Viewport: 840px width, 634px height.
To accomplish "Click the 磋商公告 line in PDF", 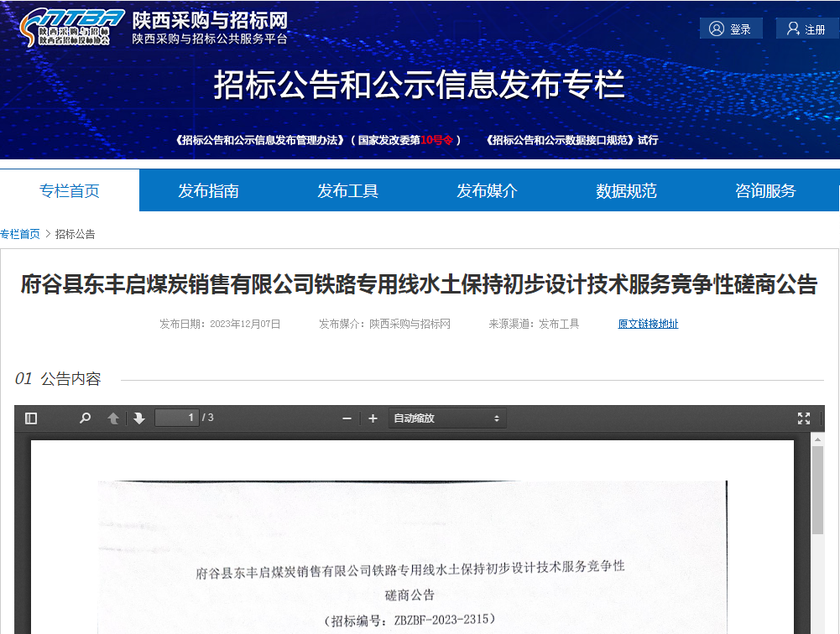I will point(410,595).
